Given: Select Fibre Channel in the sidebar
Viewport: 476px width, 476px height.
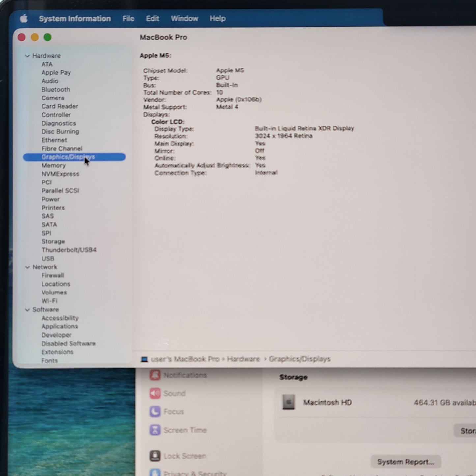Looking at the screenshot, I should (62, 149).
